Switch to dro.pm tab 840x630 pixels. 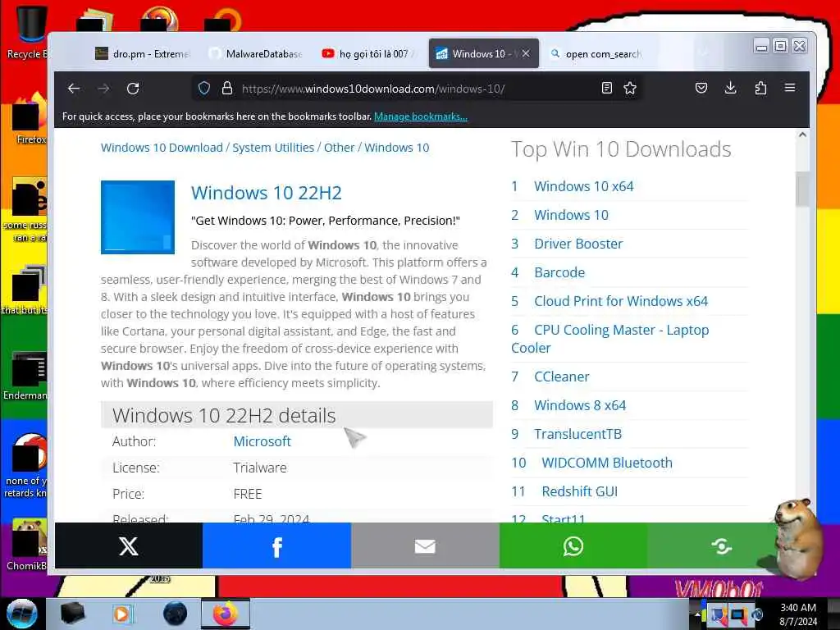[x=142, y=53]
